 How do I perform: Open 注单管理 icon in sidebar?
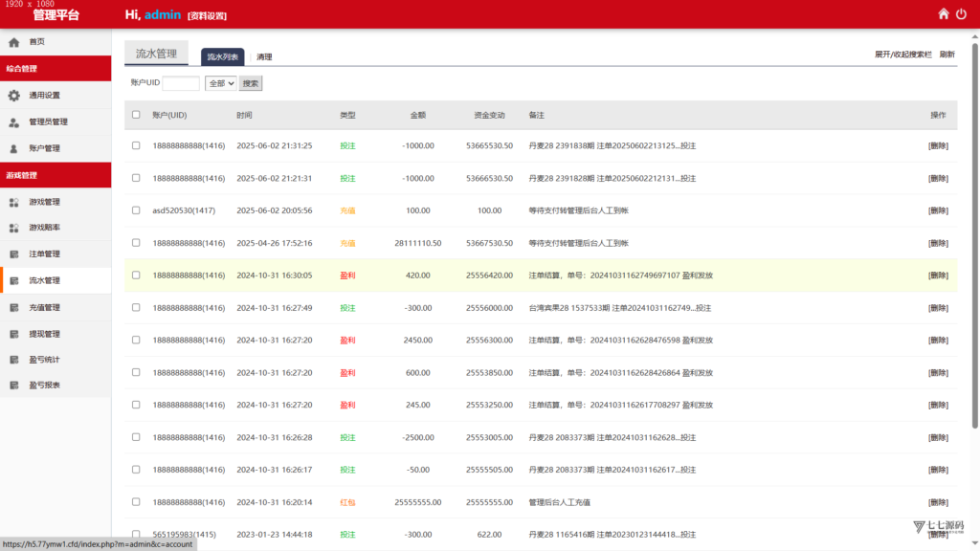click(x=13, y=254)
